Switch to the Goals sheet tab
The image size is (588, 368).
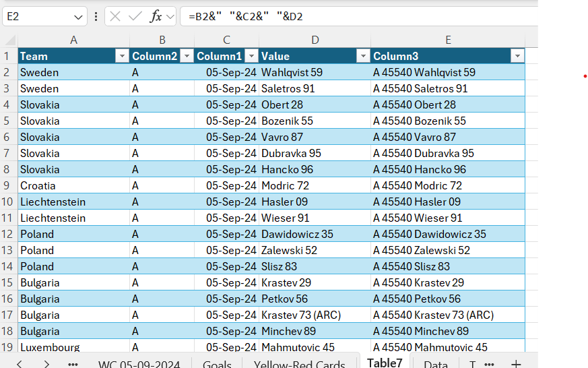click(217, 364)
